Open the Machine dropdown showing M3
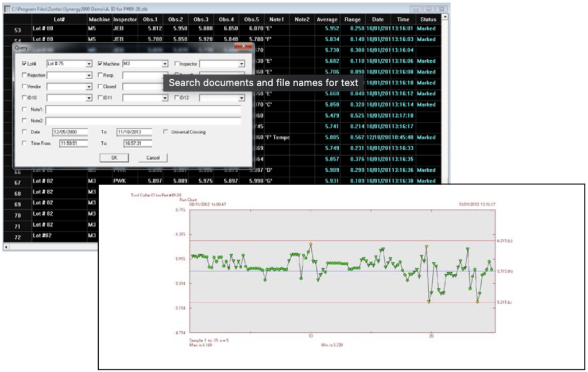The width and height of the screenshot is (588, 372). pyautogui.click(x=165, y=64)
